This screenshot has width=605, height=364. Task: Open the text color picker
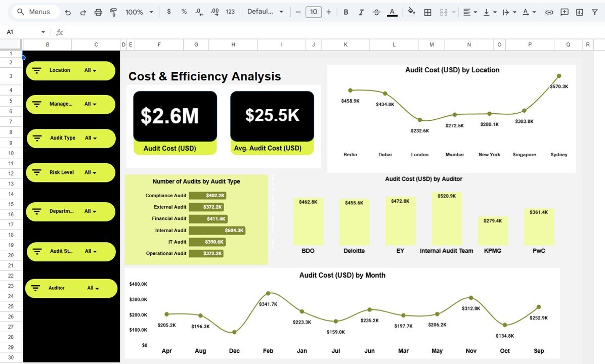pyautogui.click(x=392, y=12)
